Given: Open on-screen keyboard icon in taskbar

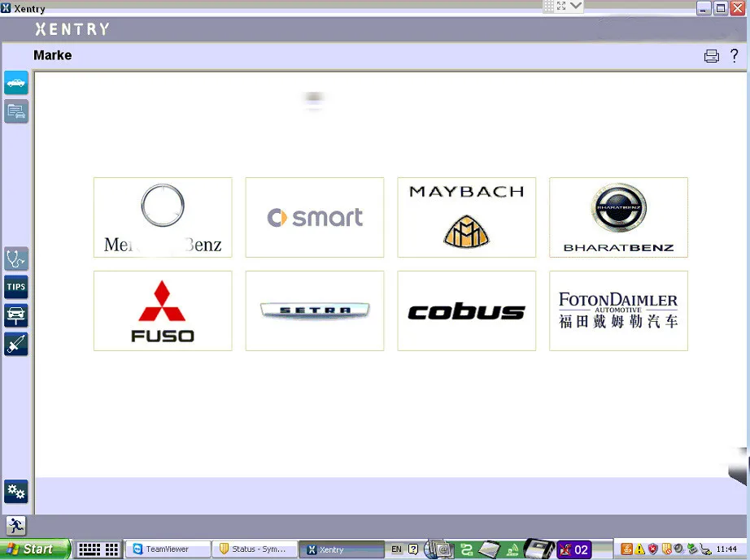Looking at the screenshot, I should click(89, 549).
